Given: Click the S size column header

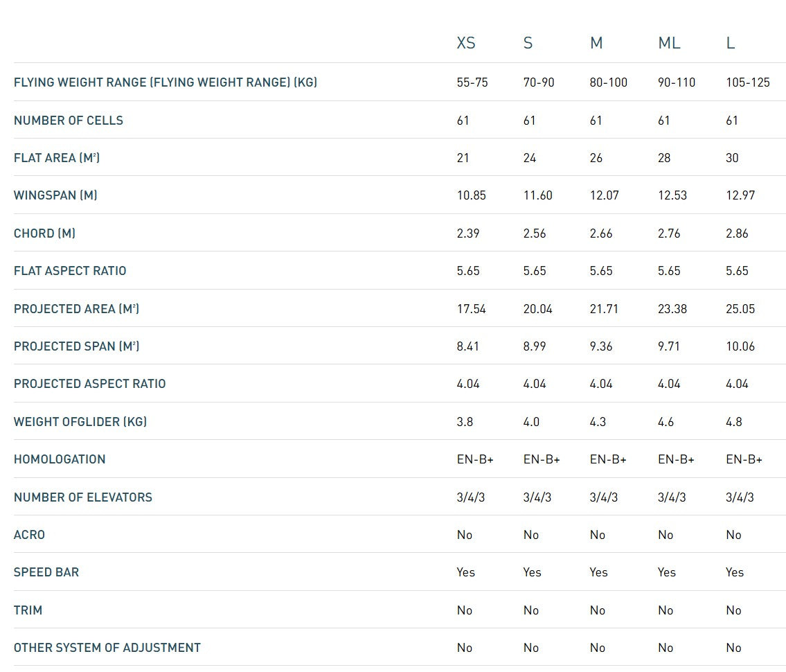Looking at the screenshot, I should tap(528, 43).
